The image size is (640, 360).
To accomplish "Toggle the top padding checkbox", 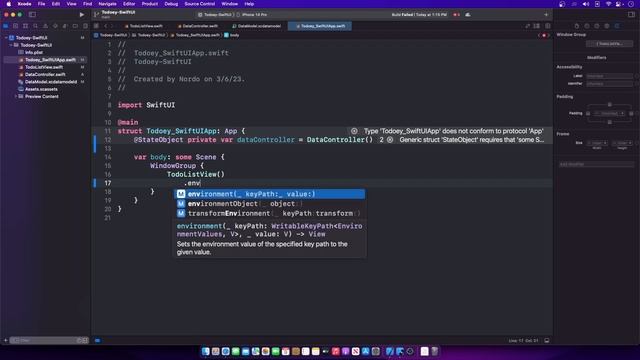I will pos(610,105).
